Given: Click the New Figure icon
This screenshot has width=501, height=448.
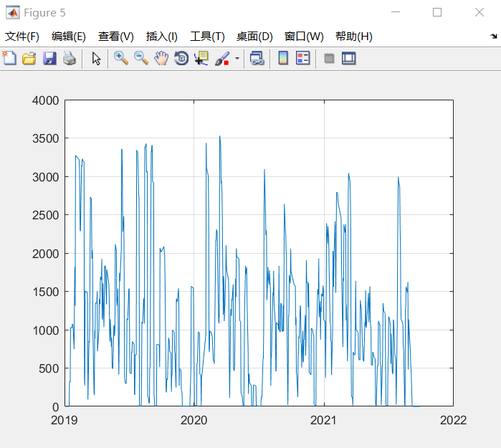Looking at the screenshot, I should point(9,59).
